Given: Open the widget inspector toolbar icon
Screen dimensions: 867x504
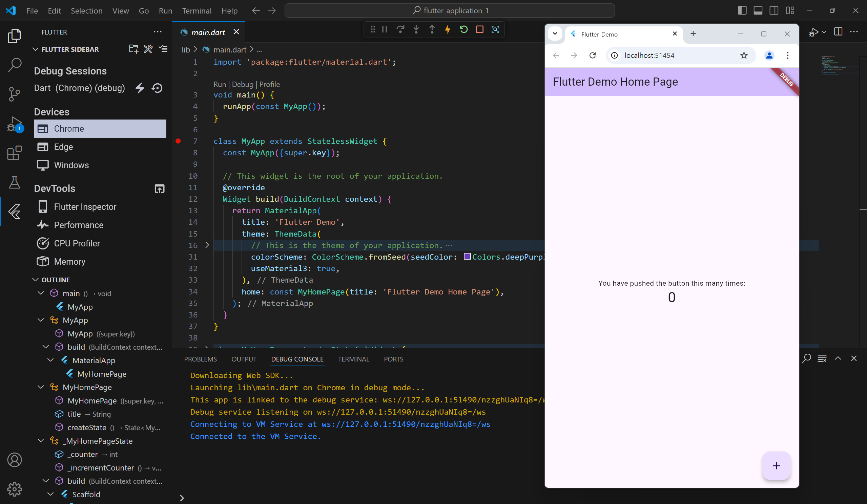Looking at the screenshot, I should point(495,29).
